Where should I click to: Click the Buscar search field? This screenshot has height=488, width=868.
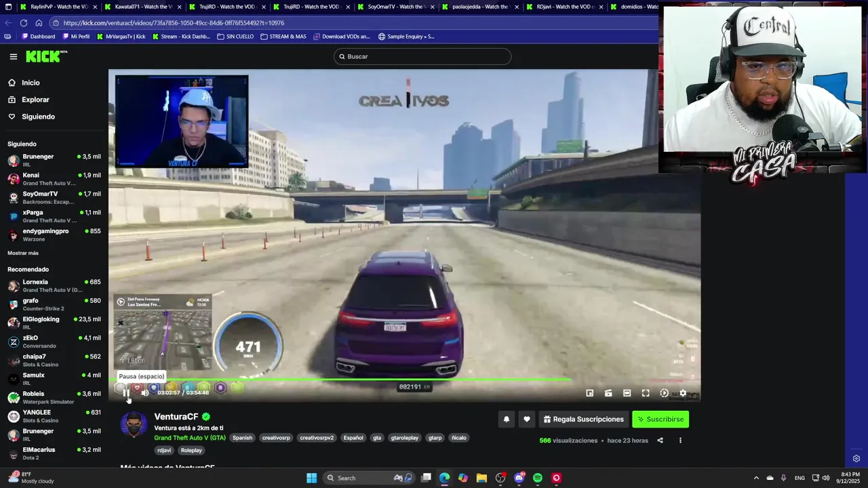coord(422,56)
